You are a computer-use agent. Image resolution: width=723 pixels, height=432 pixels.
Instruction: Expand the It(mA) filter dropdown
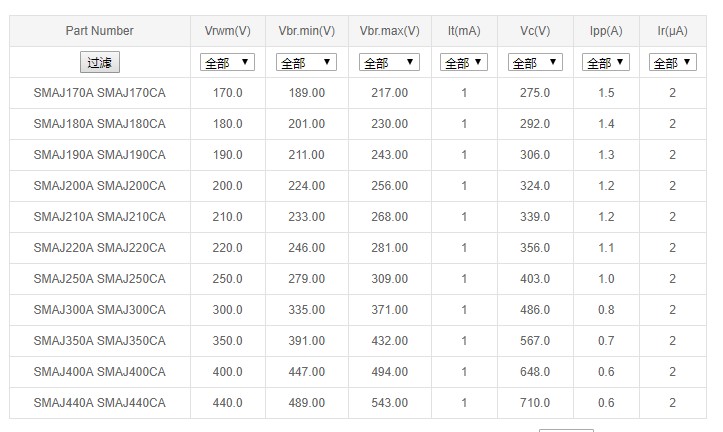[464, 62]
